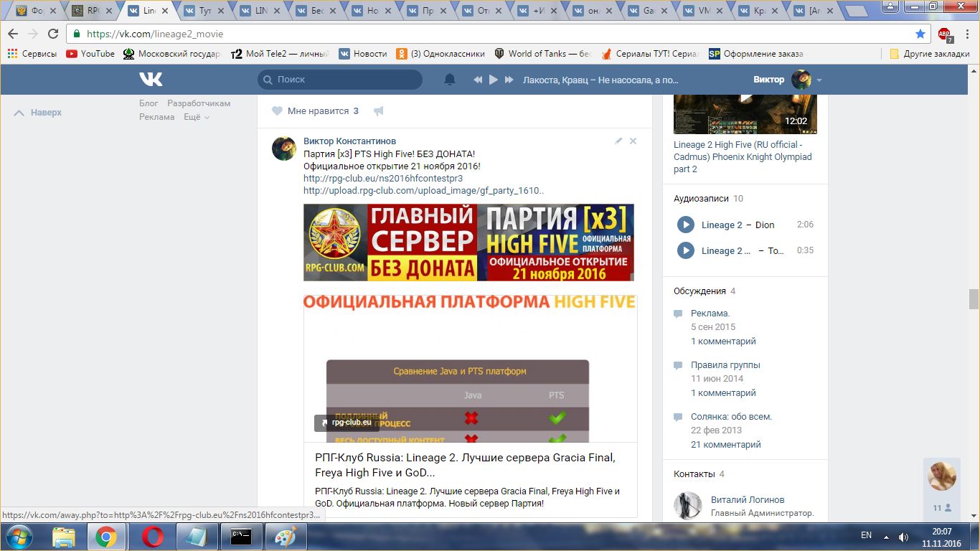Open the Мой Tele2 bookmark

[281, 54]
